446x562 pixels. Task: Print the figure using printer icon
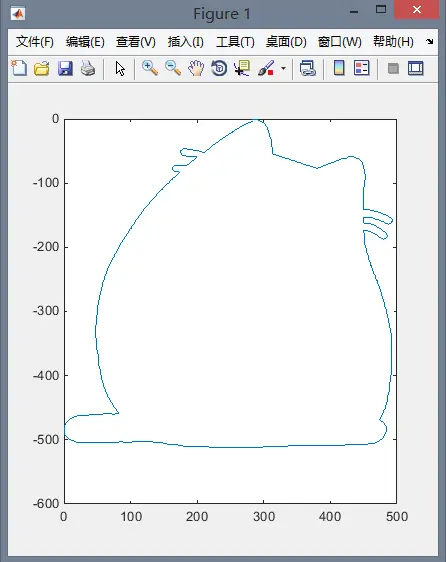pyautogui.click(x=88, y=68)
